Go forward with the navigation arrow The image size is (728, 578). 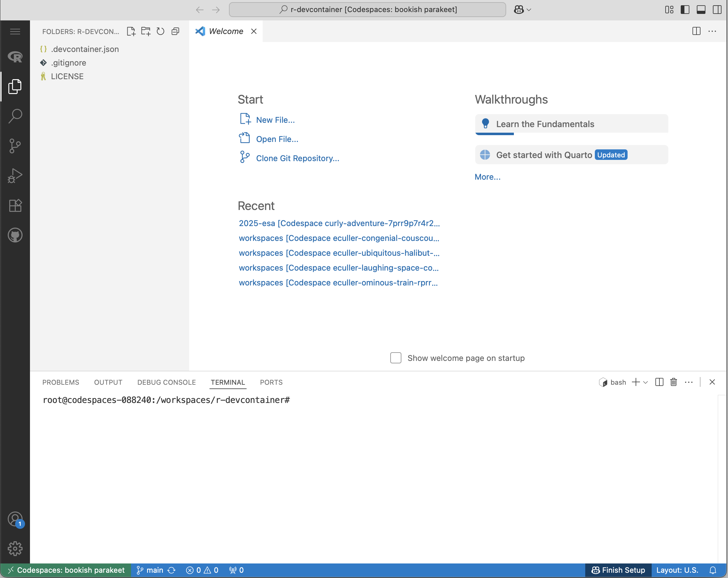(216, 10)
